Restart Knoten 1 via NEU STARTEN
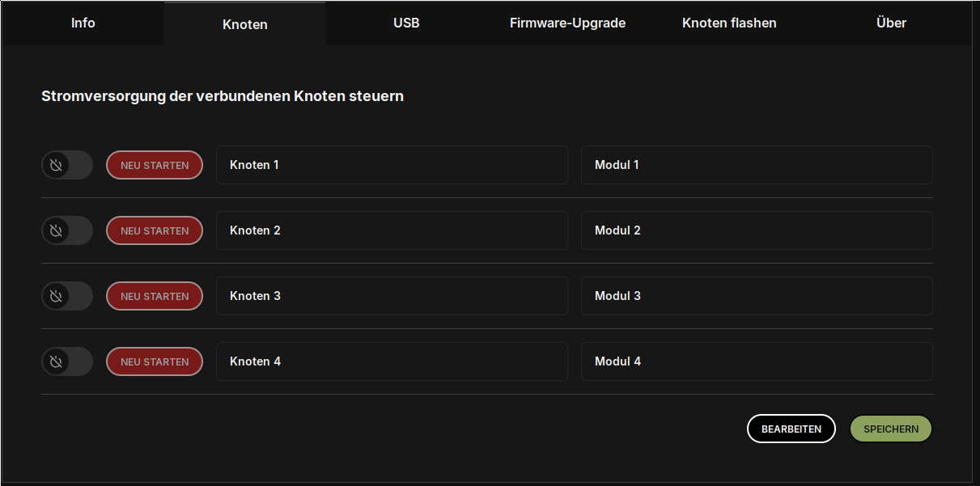The image size is (980, 486). point(155,165)
